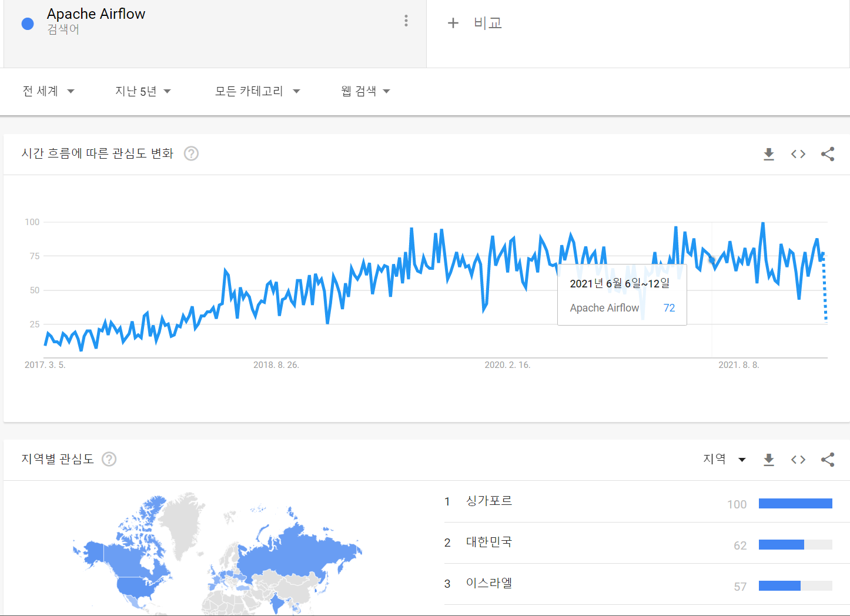This screenshot has height=616, width=850.
Task: Click the 2021년 6월 6일~12일 tooltip date
Action: click(620, 283)
